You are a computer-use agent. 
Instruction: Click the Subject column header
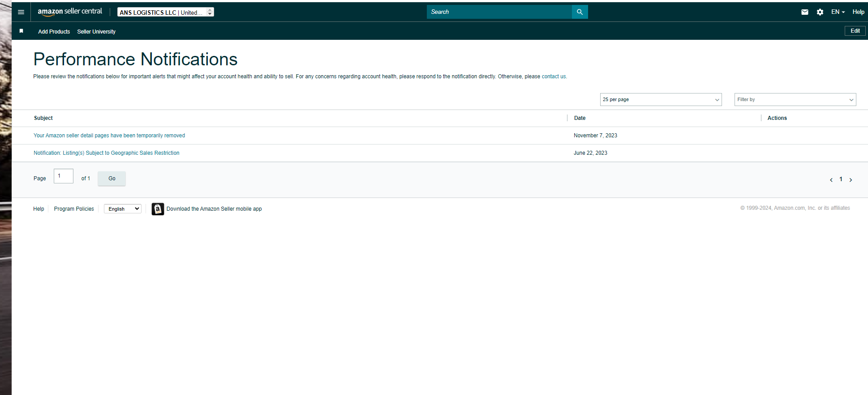43,118
